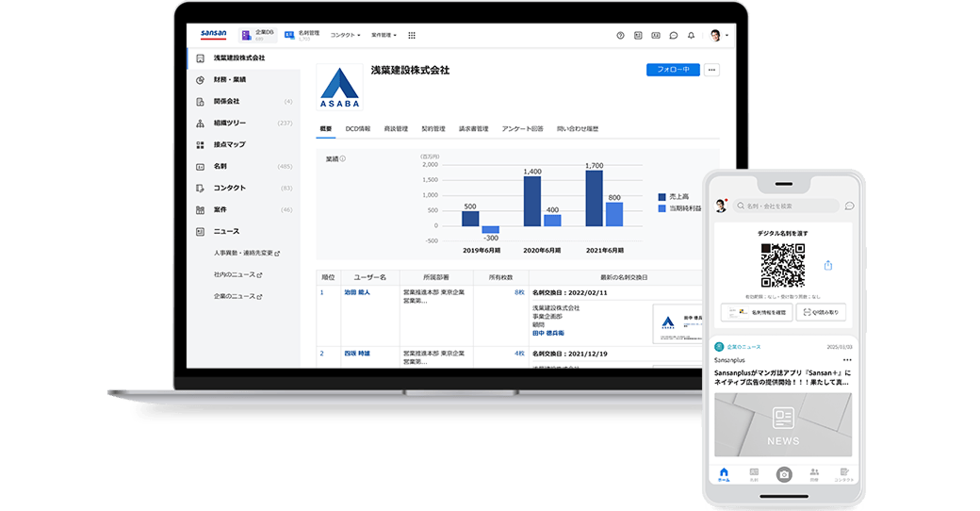Click the Sansan logo in the header
980x511 pixels.
[x=213, y=34]
